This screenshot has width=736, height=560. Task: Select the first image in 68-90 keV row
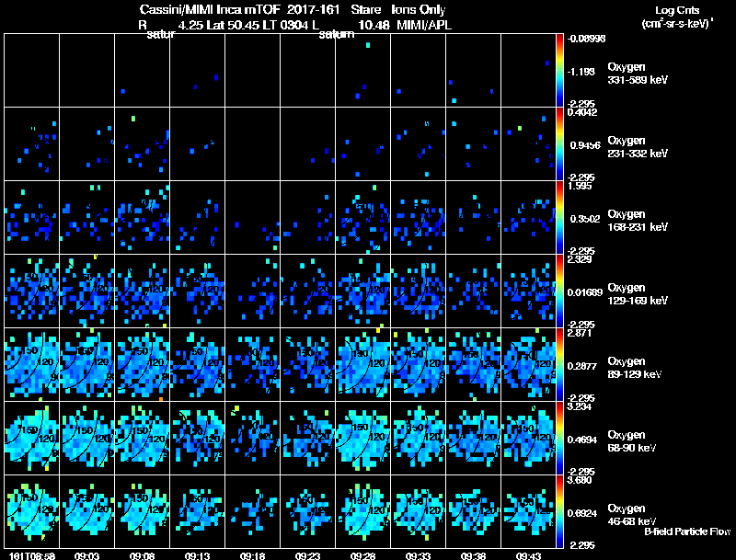click(x=31, y=438)
